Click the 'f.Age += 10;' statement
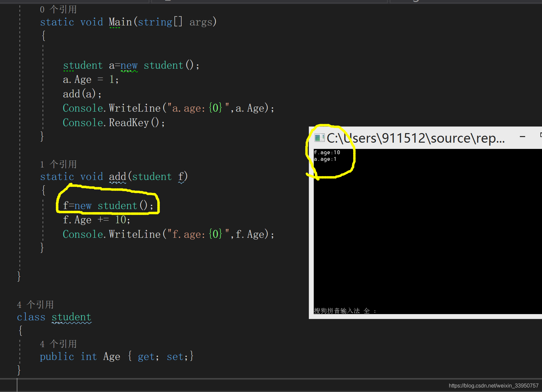 96,220
